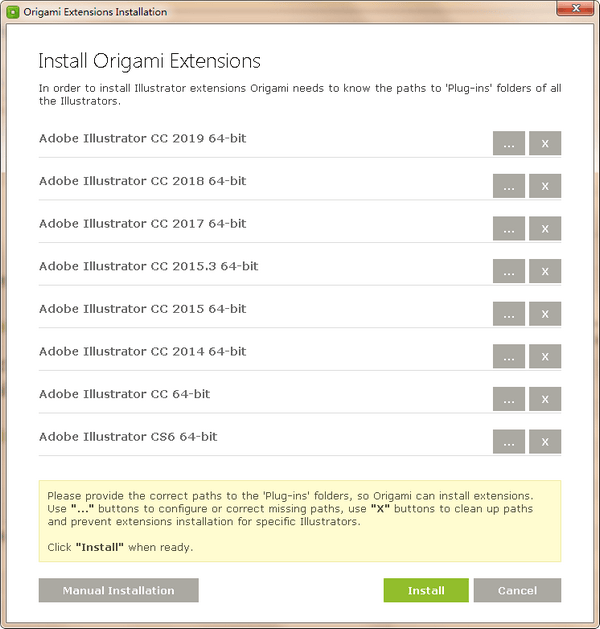Set plug-ins folder for Illustrator CC 2014
The height and width of the screenshot is (629, 600).
[508, 357]
